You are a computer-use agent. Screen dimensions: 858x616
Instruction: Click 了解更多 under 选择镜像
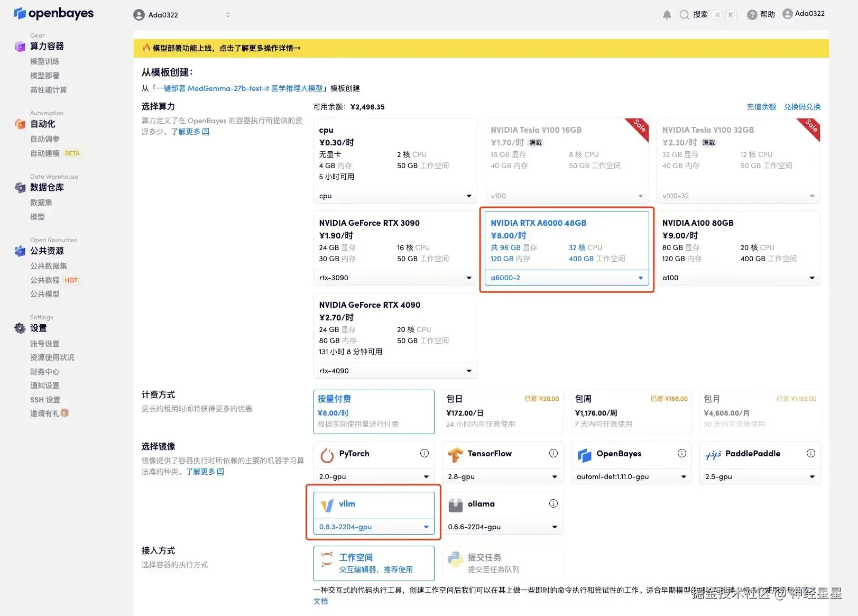205,472
